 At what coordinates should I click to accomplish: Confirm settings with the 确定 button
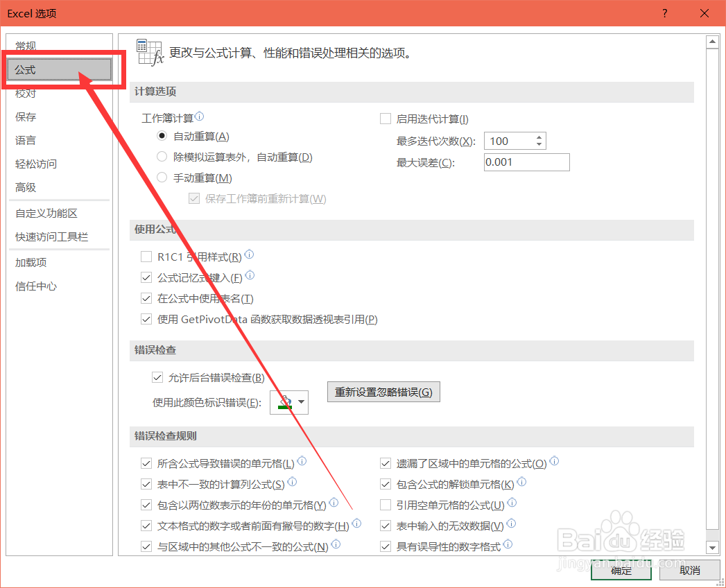[621, 571]
